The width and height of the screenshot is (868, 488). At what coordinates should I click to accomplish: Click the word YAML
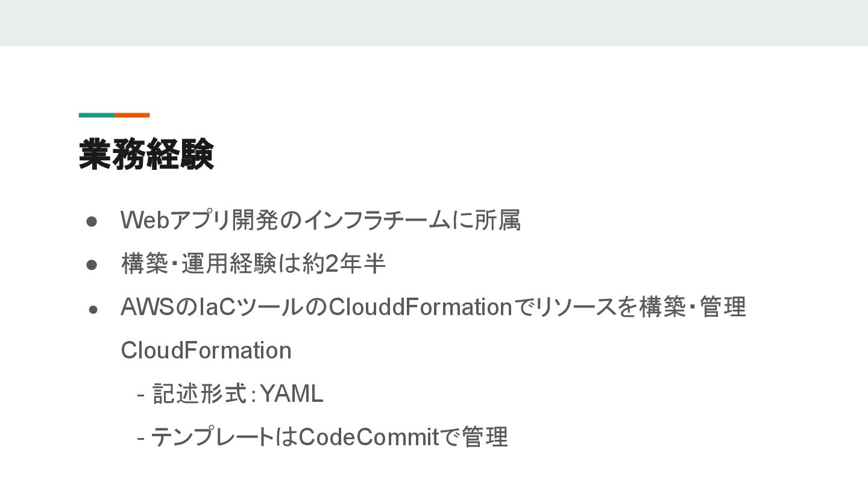tap(291, 394)
